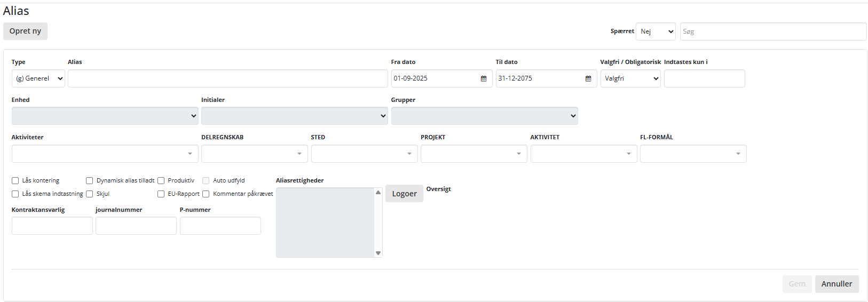Expand the FL-FORMÅL dropdown
The height and width of the screenshot is (302, 868).
693,154
